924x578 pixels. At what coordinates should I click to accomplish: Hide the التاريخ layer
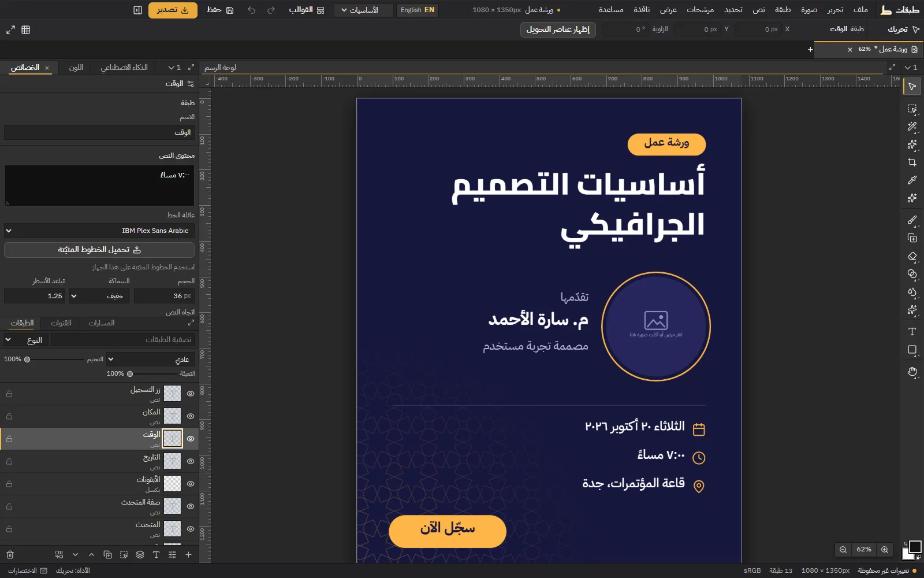pyautogui.click(x=190, y=461)
